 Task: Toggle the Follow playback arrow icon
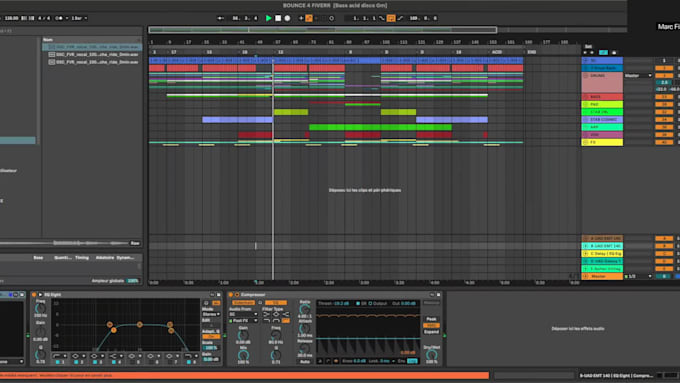coord(221,18)
